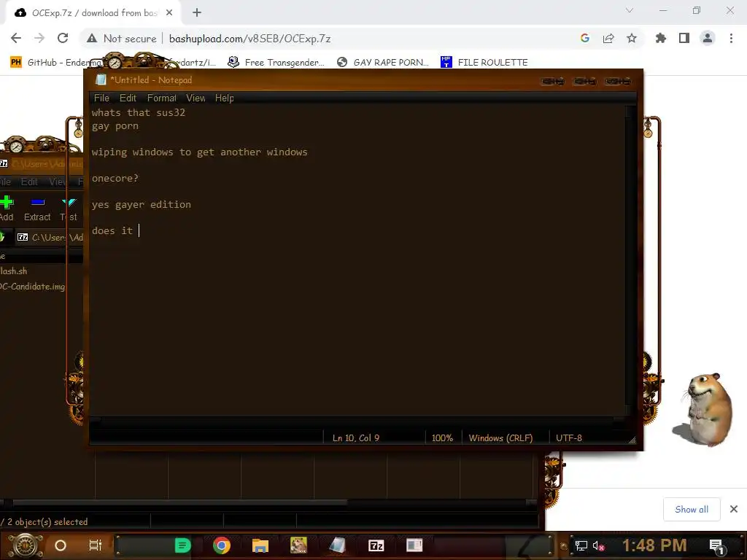Click the Not secure warning icon

[92, 38]
